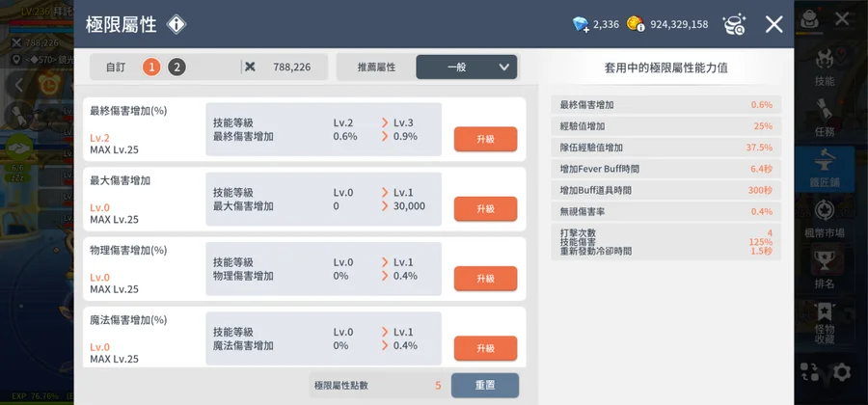The image size is (868, 405).
Task: Open the 技能 menu in sidebar
Action: [825, 66]
